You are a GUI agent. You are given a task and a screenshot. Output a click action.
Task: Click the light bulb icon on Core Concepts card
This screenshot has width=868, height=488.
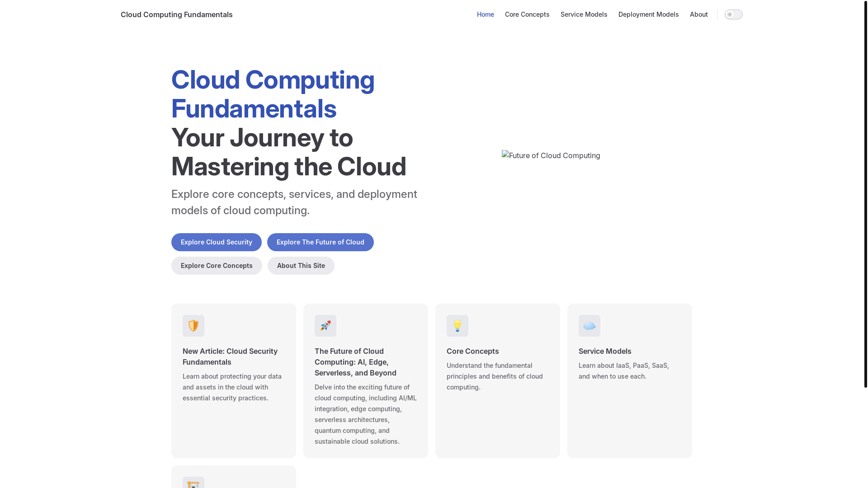[458, 326]
